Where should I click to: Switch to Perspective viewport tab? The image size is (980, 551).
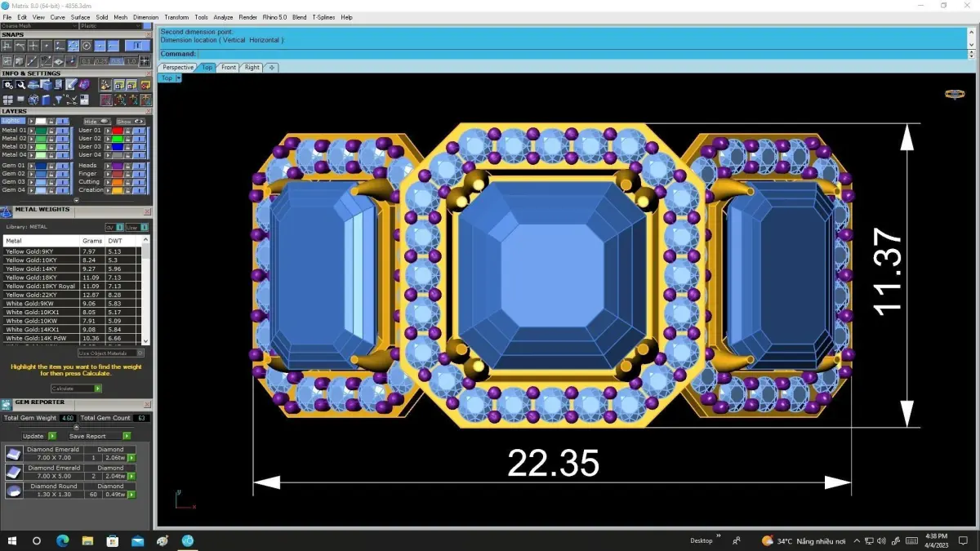pyautogui.click(x=178, y=67)
